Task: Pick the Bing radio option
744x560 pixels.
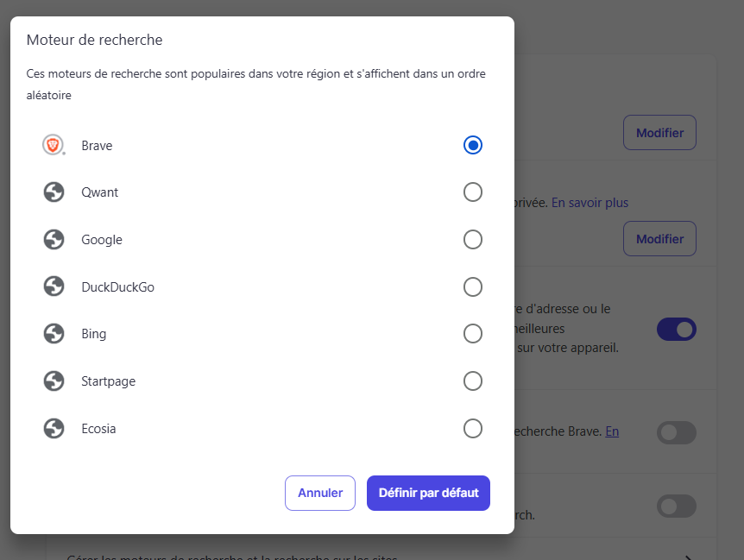Action: click(473, 334)
